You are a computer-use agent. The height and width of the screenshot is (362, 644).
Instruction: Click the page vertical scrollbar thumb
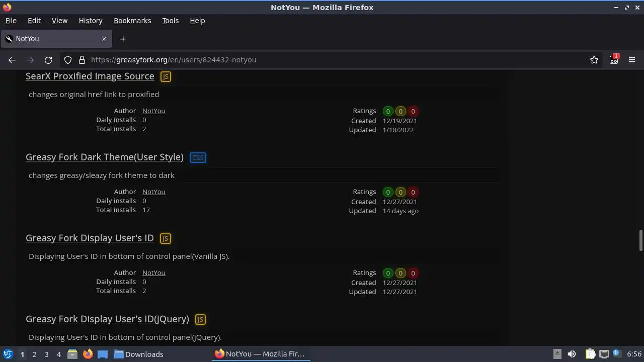[x=640, y=240]
